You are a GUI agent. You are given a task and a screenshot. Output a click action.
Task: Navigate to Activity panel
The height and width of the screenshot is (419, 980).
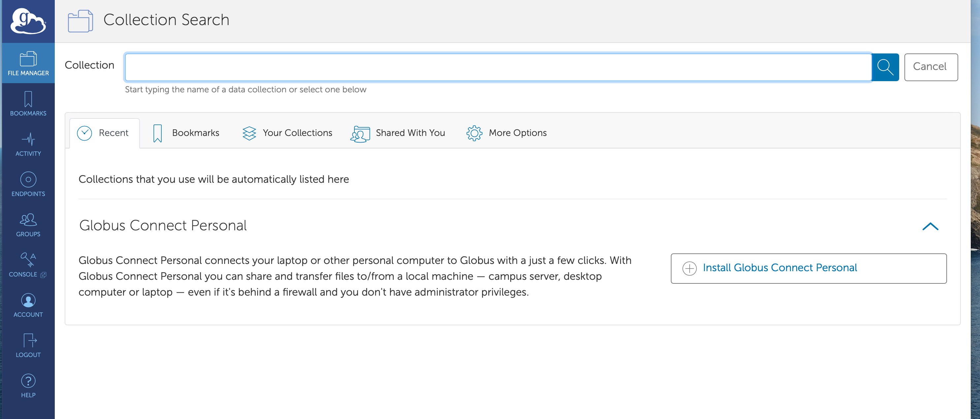point(28,144)
